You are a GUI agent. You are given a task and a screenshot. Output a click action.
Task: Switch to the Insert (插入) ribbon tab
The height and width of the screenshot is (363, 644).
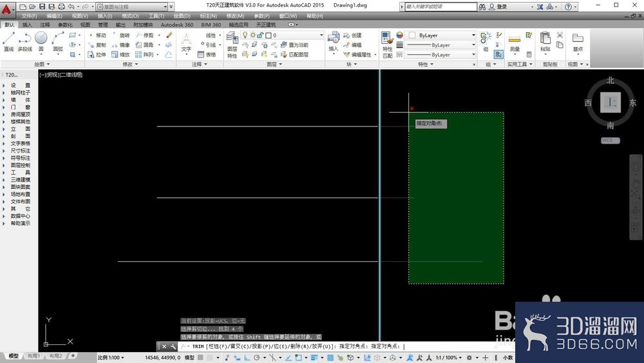pyautogui.click(x=26, y=25)
